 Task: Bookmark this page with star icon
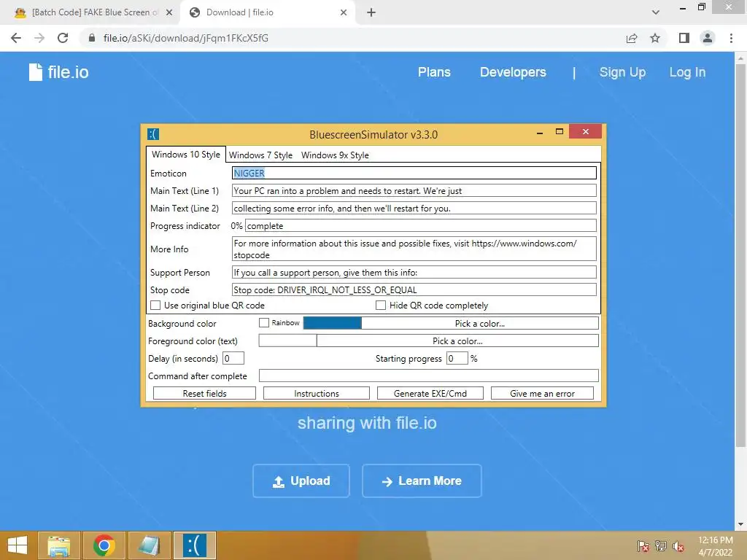pos(655,38)
